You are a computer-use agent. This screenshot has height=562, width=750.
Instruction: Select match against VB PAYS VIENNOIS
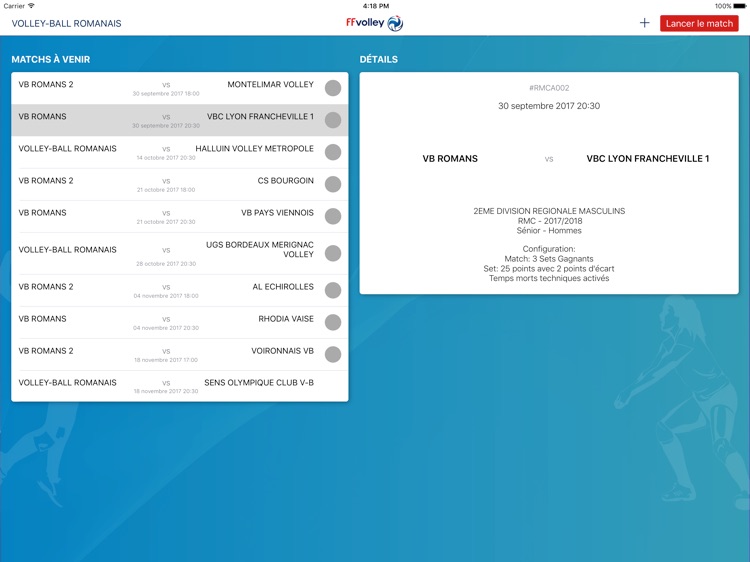click(180, 216)
